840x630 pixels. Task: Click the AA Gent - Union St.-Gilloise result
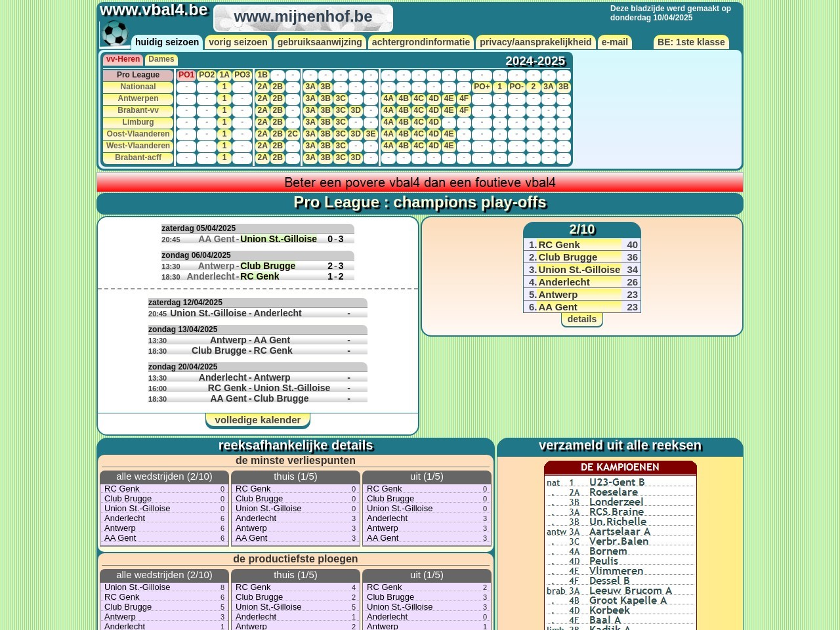point(258,239)
